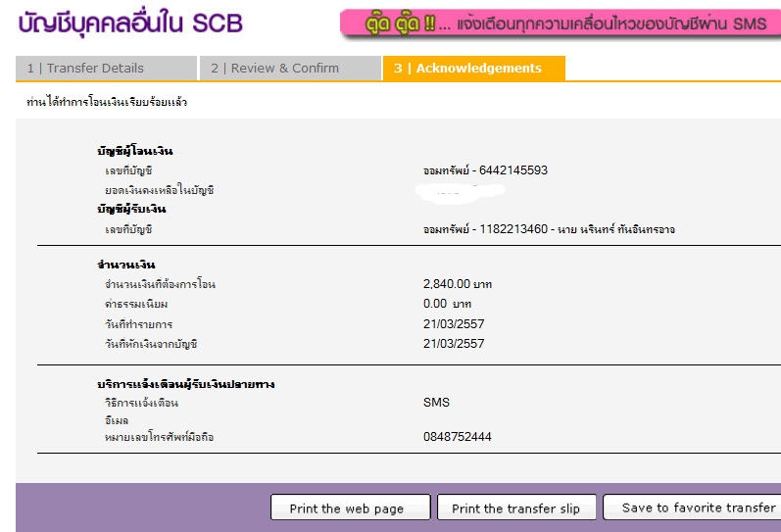Click the จำนวนเงินที่ต้องการโอน label

click(x=160, y=284)
